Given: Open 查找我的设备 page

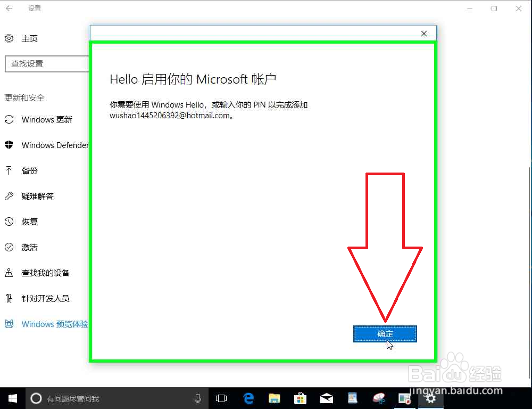Looking at the screenshot, I should coord(45,273).
